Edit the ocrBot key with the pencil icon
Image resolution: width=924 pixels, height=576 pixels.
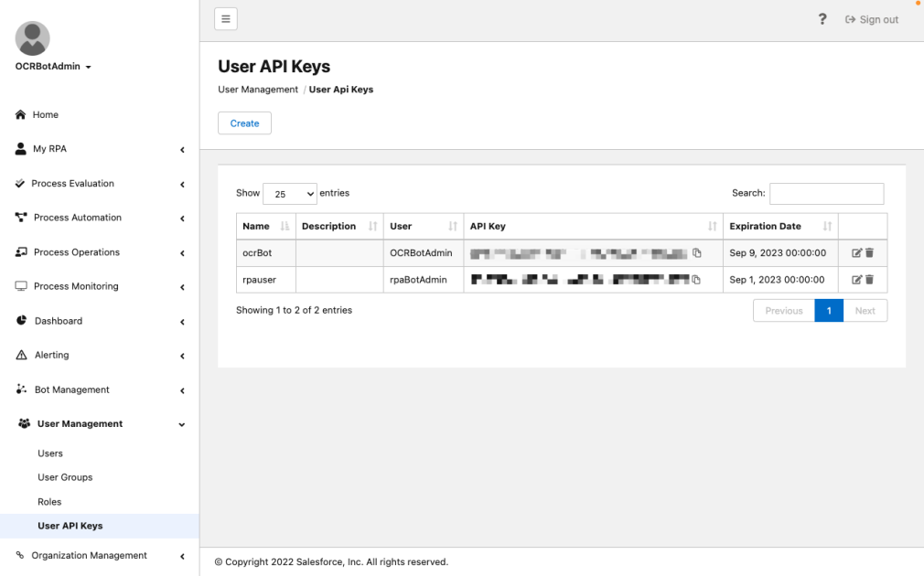(856, 254)
